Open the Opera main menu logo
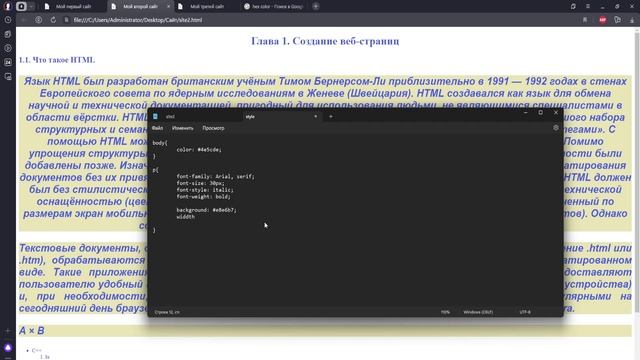The image size is (640, 360). pyautogui.click(x=7, y=6)
